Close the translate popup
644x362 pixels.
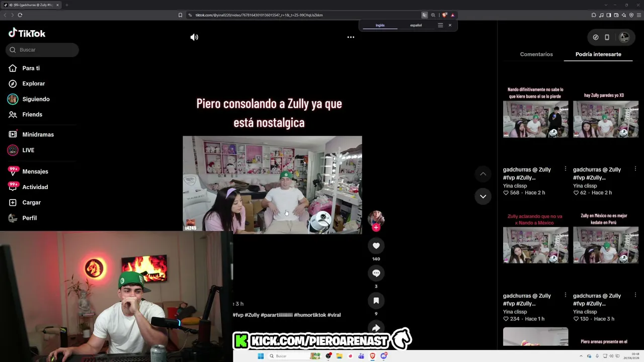[x=450, y=25]
